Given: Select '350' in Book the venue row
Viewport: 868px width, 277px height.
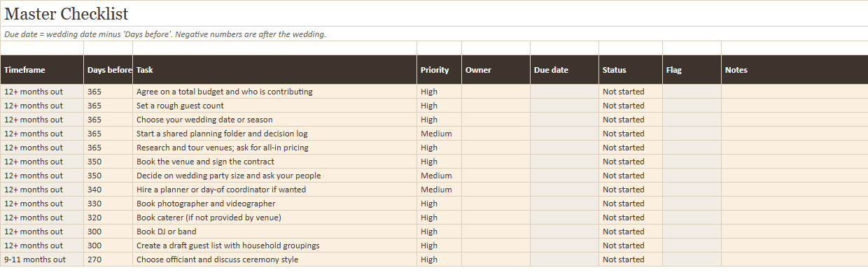Looking at the screenshot, I should [108, 162].
